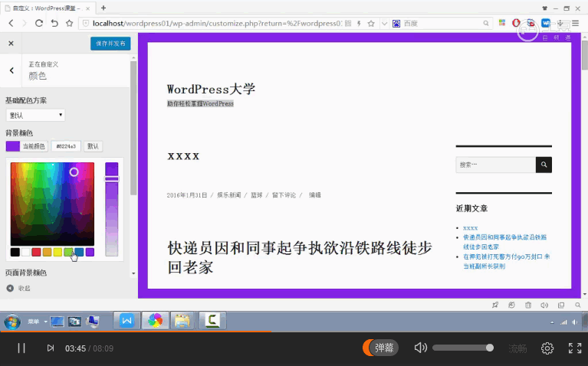Open the file explorer taskbar icon

[x=182, y=321]
